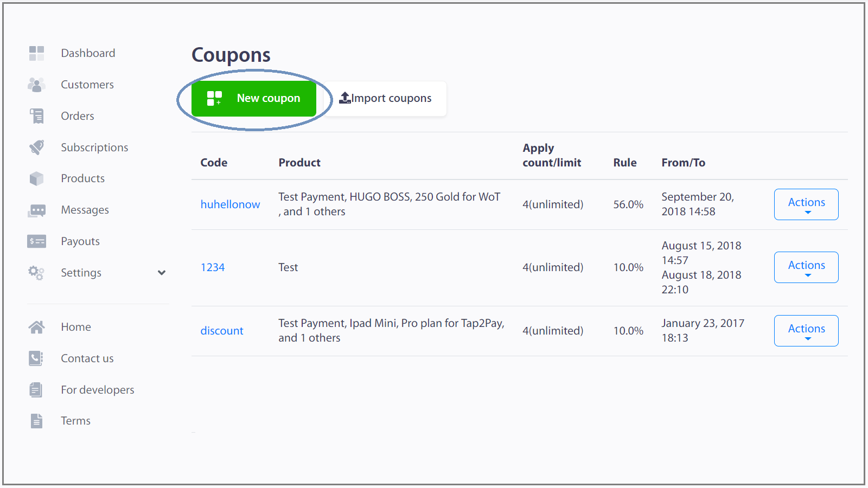
Task: Open Subscriptions using its tag icon
Action: (36, 147)
